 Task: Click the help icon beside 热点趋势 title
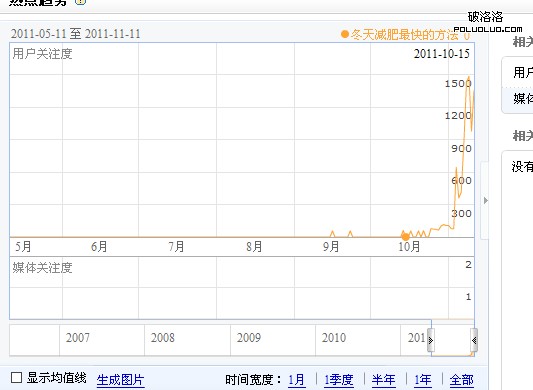(x=80, y=2)
